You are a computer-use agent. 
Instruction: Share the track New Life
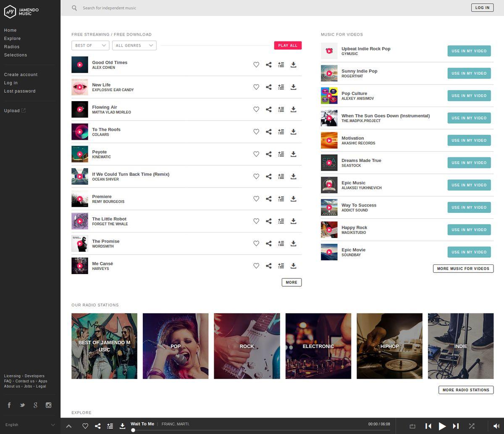point(269,87)
